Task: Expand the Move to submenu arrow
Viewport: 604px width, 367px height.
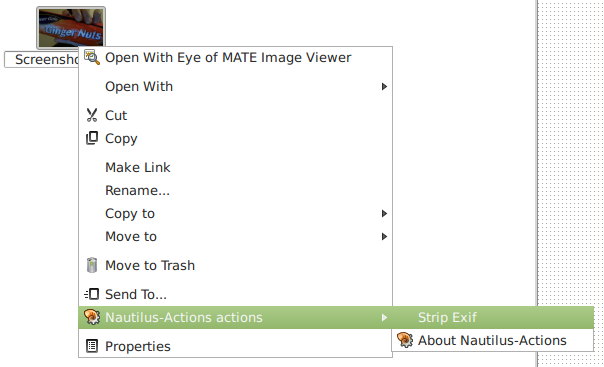Action: tap(384, 236)
